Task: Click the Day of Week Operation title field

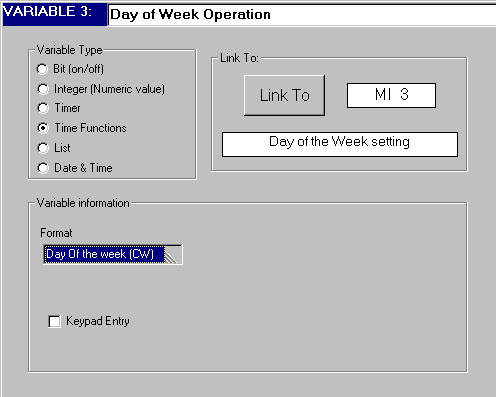Action: 302,15
